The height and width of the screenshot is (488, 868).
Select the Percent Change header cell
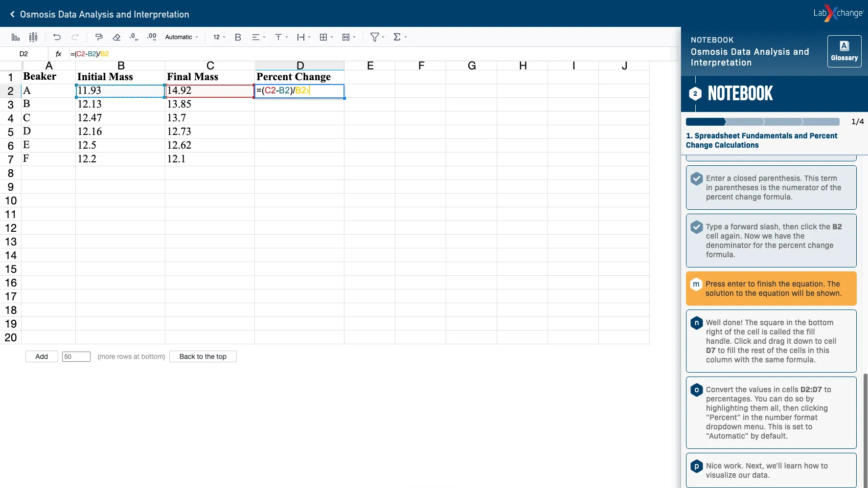click(x=299, y=77)
